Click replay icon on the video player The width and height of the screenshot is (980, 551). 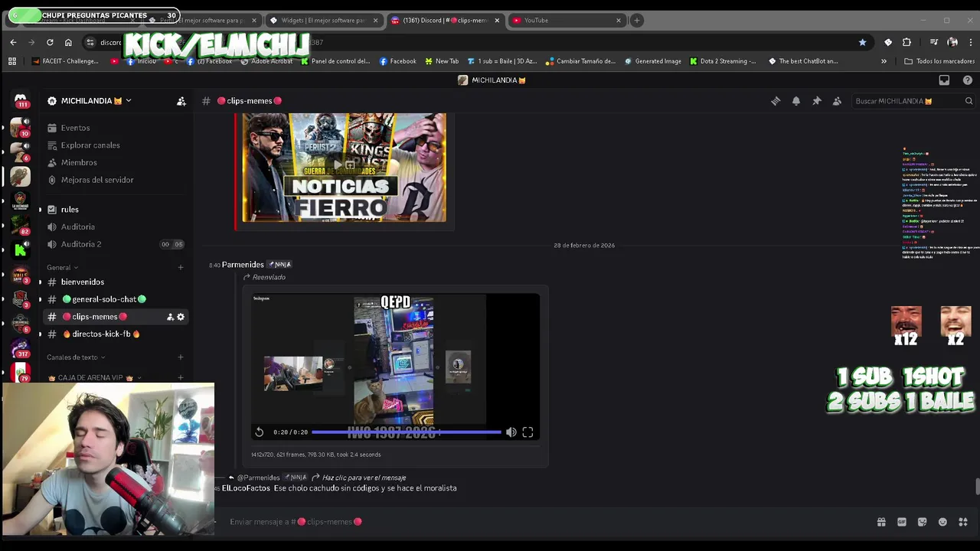[x=260, y=432]
